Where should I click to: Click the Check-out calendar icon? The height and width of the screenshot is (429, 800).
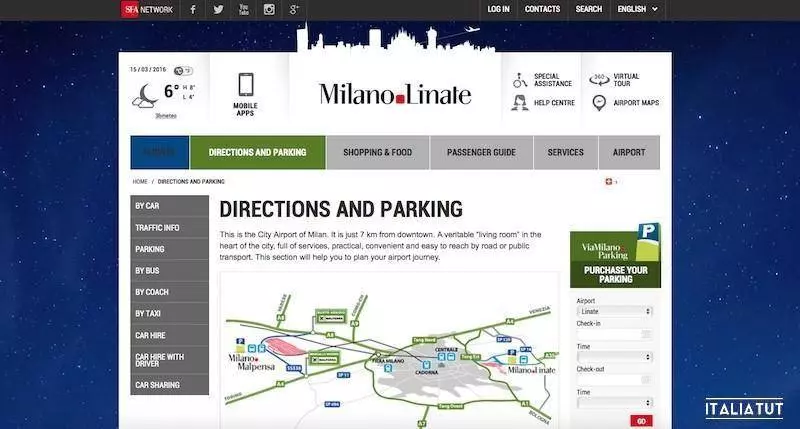[x=646, y=380]
